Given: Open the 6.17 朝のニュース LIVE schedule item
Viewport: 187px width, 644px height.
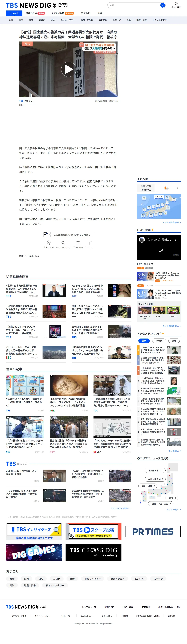Looking at the screenshot, I should [159, 294].
